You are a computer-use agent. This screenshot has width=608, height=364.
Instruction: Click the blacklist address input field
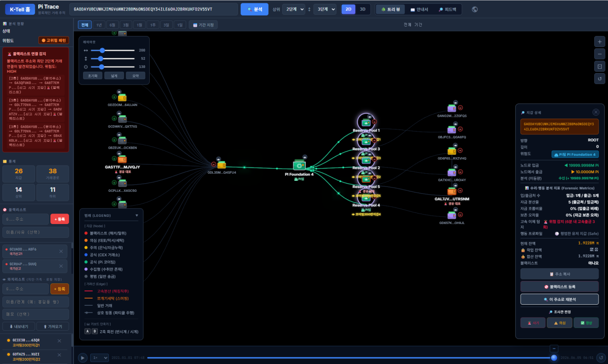point(26,219)
